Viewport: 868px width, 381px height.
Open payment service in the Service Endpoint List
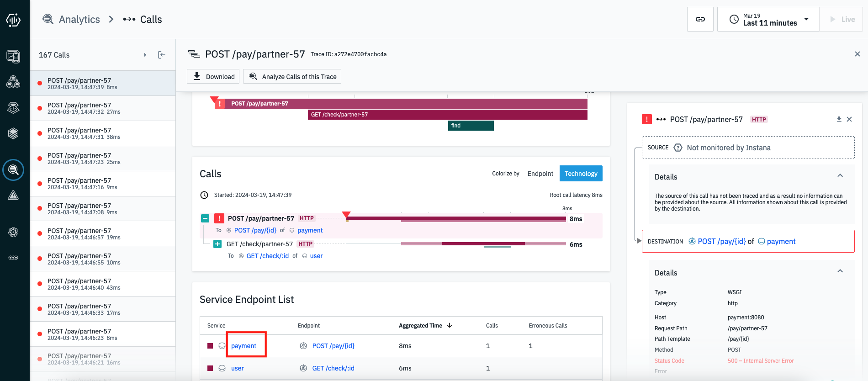[x=243, y=346]
